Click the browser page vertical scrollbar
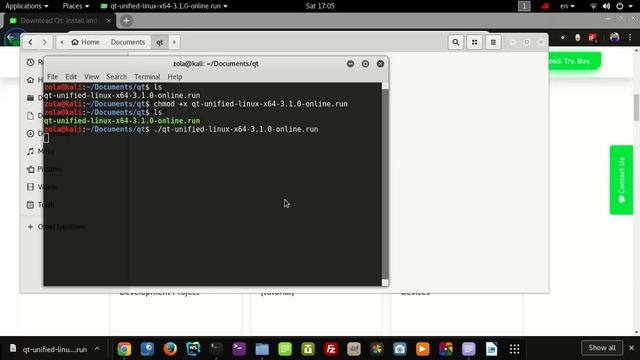Screen dimensions: 640x360 click(x=636, y=107)
